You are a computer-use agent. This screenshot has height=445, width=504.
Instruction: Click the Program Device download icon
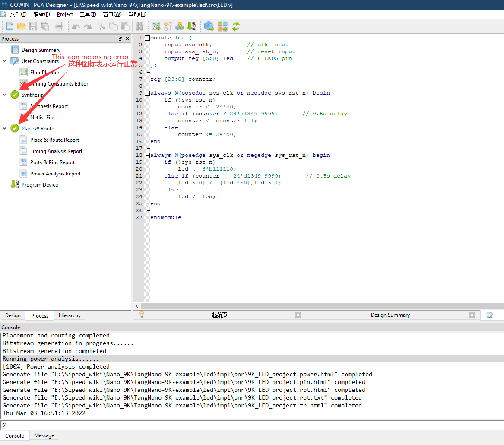pyautogui.click(x=15, y=184)
